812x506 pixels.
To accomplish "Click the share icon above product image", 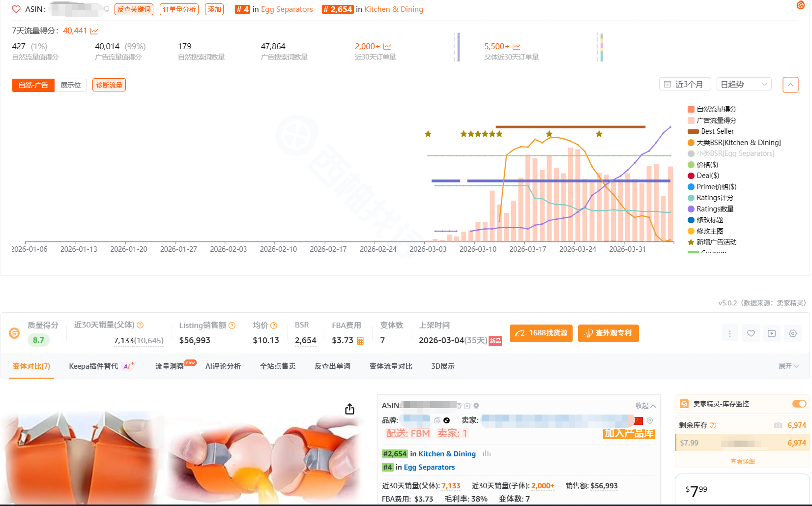I will [x=349, y=409].
